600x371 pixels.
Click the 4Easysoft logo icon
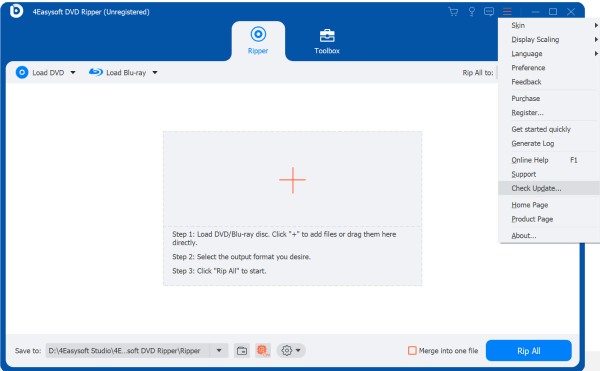tap(16, 11)
